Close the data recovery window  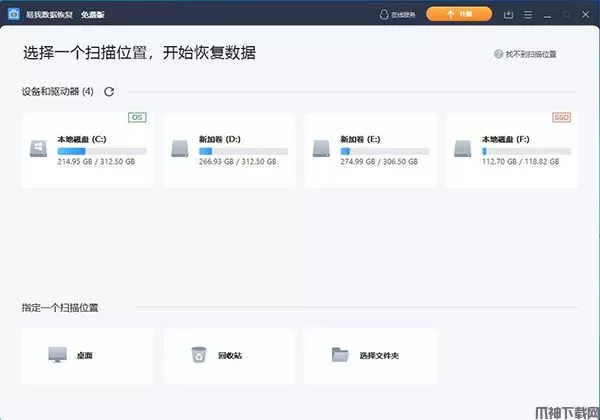(x=585, y=14)
